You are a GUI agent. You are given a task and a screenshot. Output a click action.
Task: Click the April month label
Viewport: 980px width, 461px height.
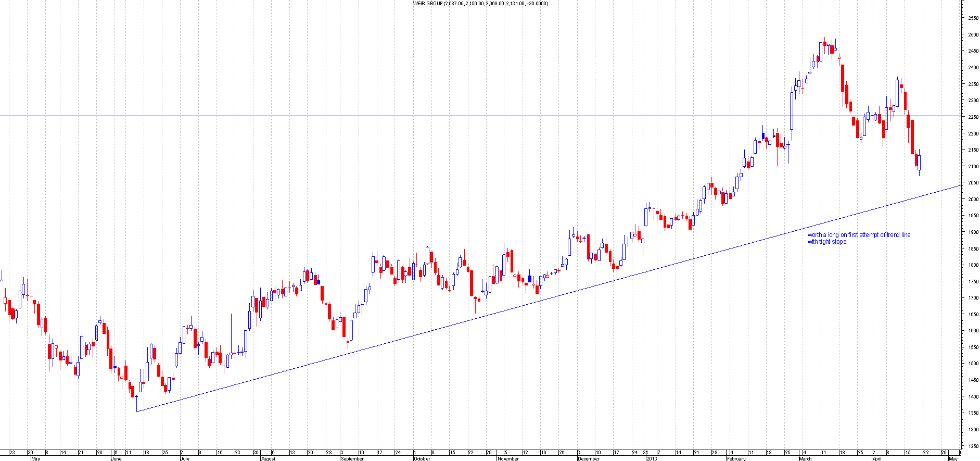pos(876,458)
